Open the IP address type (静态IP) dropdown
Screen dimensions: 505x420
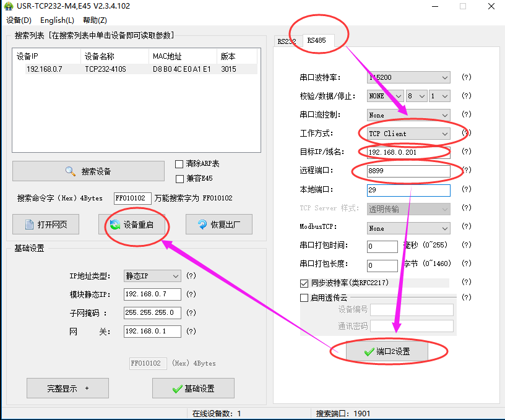(152, 276)
